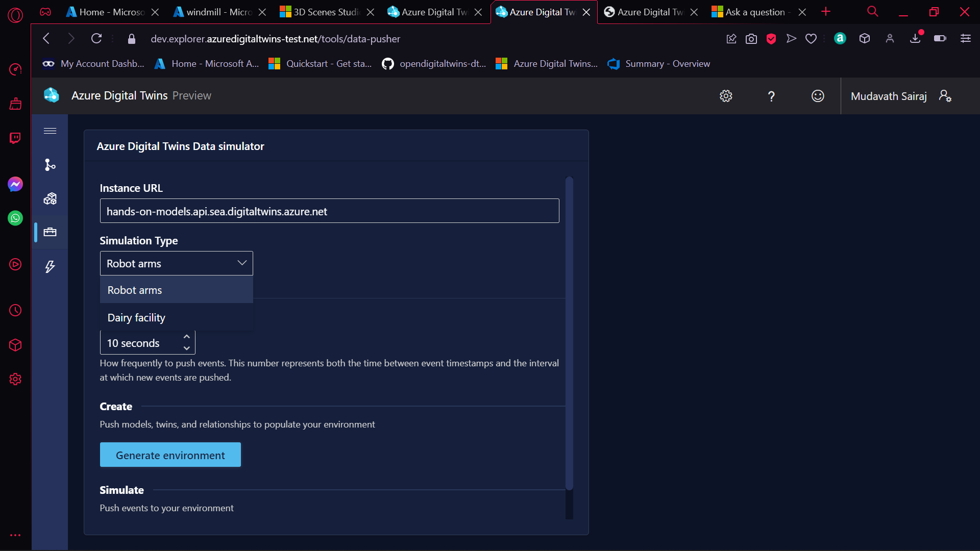Open Opera sidebar three-dots more menu
Viewport: 980px width, 551px height.
tap(15, 535)
